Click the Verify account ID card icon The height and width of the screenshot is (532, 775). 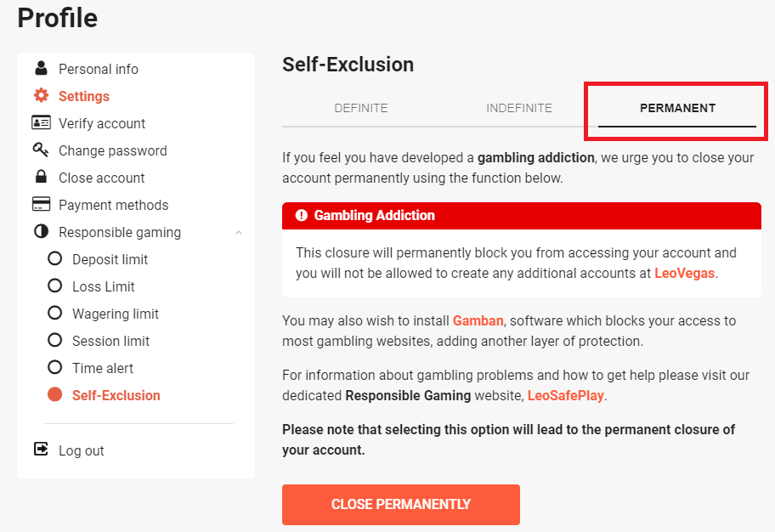click(41, 122)
